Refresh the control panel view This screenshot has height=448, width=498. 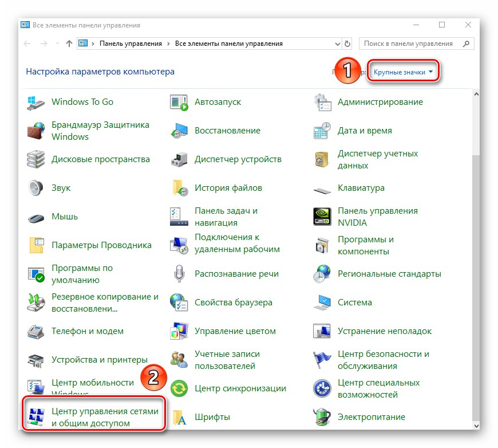(347, 44)
